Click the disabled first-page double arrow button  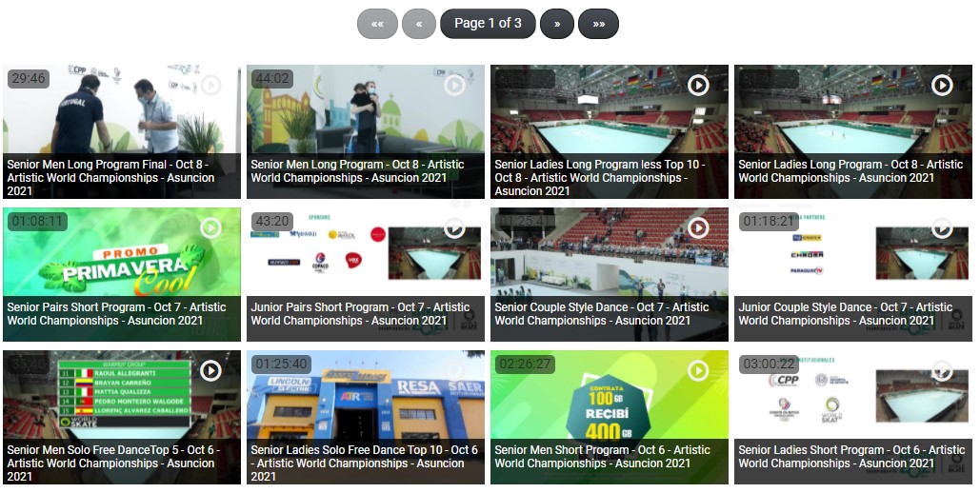(377, 24)
